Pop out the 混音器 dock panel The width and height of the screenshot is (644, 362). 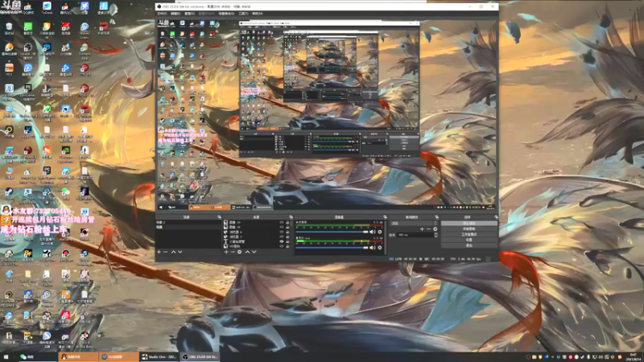point(386,217)
